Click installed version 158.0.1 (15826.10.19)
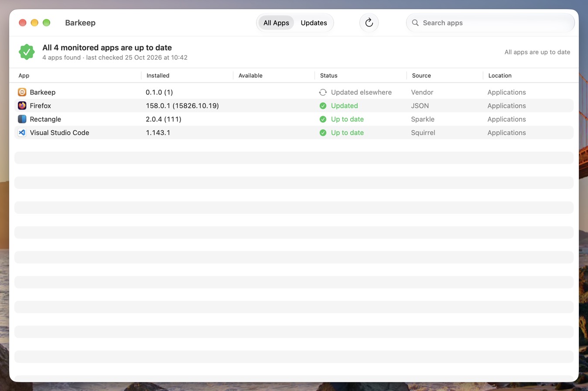The image size is (588, 391). point(182,106)
